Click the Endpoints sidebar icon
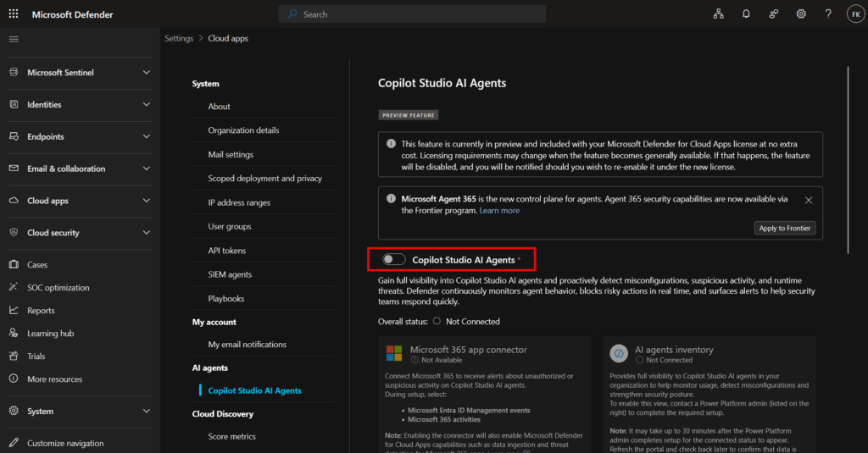Viewport: 868px width, 453px height. pyautogui.click(x=14, y=136)
